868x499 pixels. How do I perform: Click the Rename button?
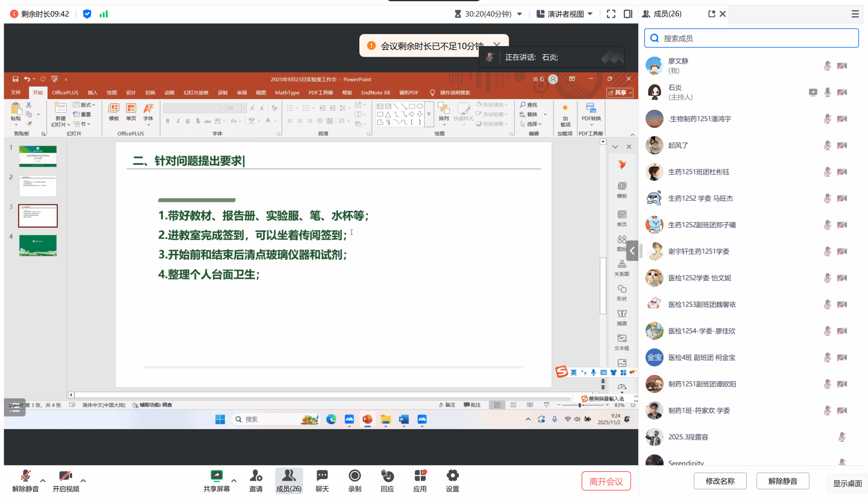coord(720,481)
